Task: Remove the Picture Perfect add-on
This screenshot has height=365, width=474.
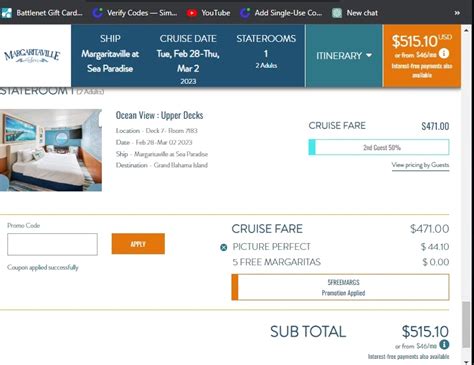Action: (x=224, y=247)
